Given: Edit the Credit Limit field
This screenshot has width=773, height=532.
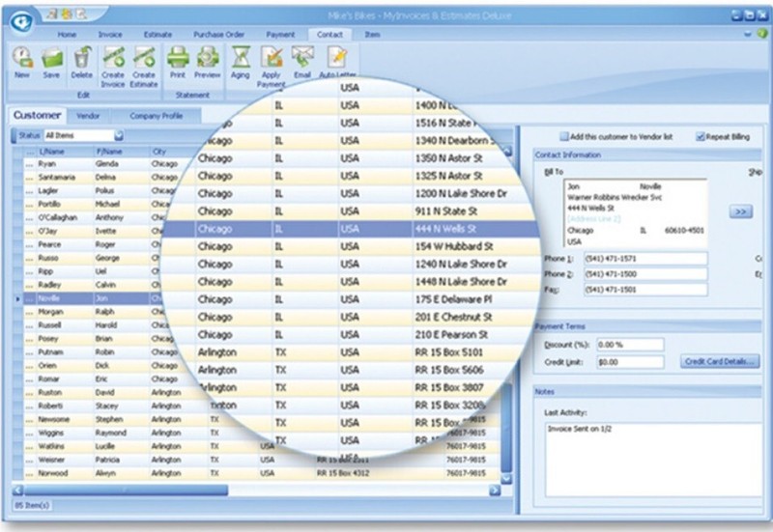Looking at the screenshot, I should pyautogui.click(x=630, y=362).
